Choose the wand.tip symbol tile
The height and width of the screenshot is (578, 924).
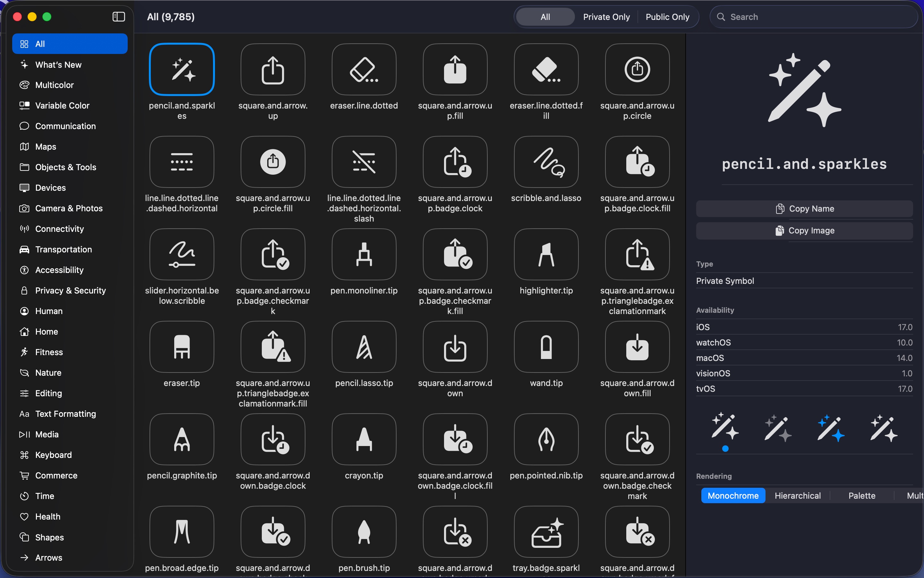[x=546, y=347]
